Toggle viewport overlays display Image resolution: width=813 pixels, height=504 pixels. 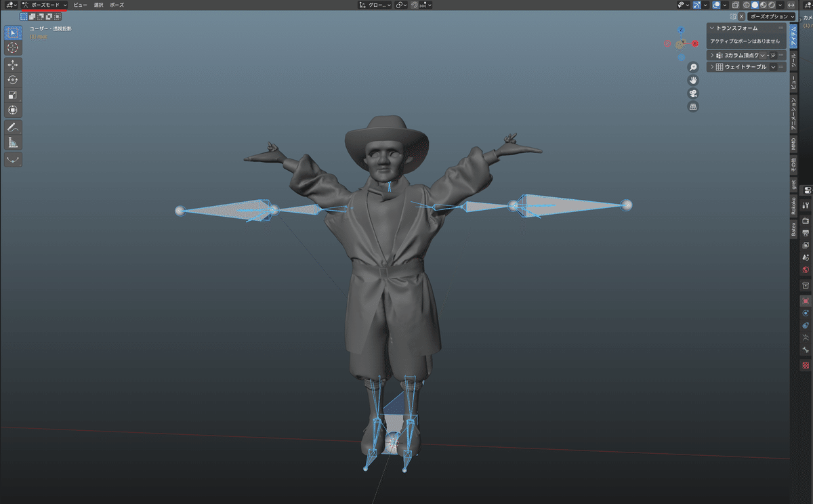716,5
